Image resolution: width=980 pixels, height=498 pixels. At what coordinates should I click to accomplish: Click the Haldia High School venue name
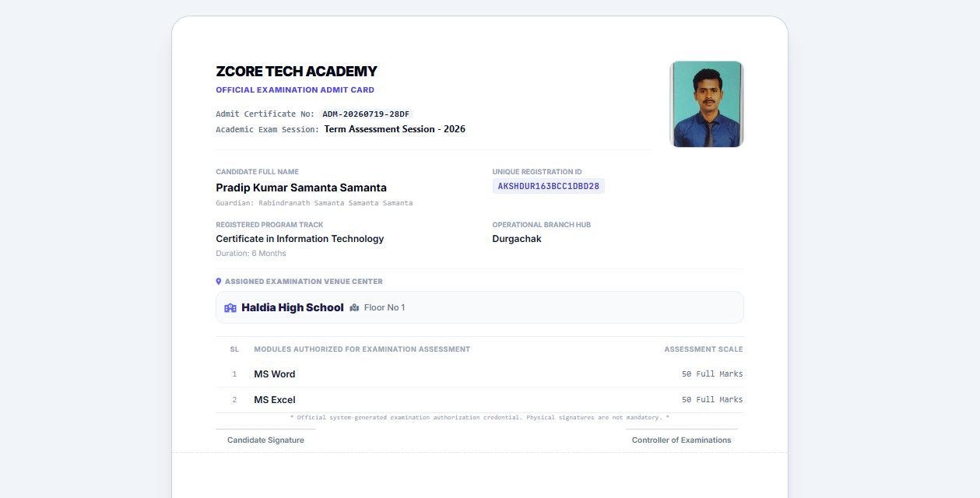[293, 308]
